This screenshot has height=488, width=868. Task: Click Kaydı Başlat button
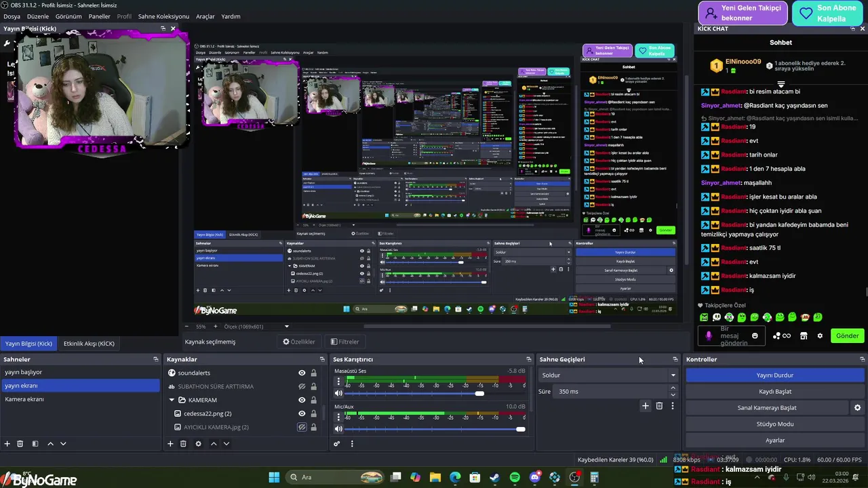coord(775,392)
